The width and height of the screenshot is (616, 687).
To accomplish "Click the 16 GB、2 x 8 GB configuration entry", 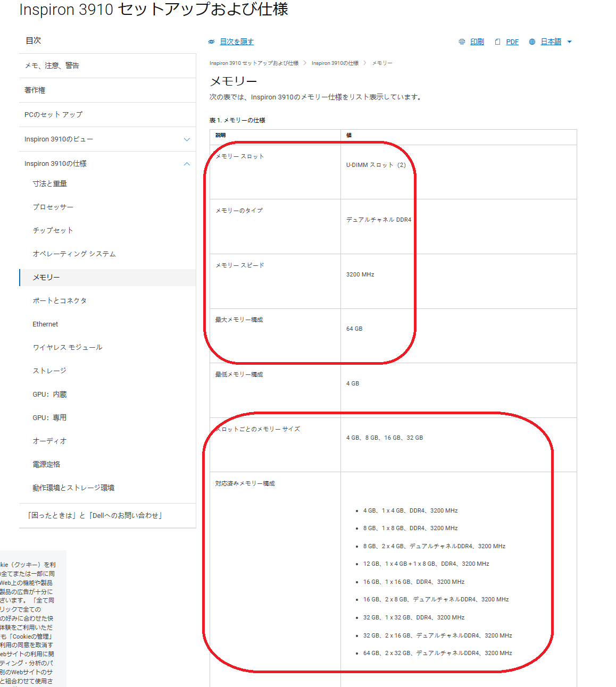I will point(436,599).
